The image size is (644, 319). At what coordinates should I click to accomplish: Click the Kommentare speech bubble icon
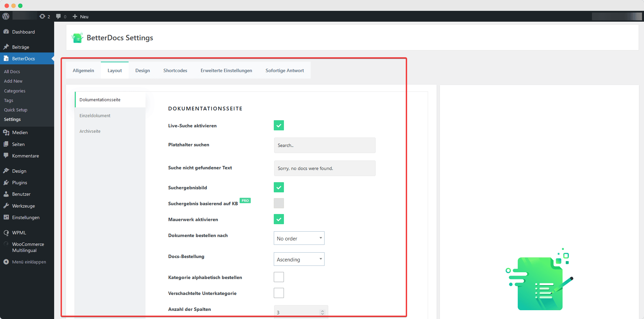(6, 155)
